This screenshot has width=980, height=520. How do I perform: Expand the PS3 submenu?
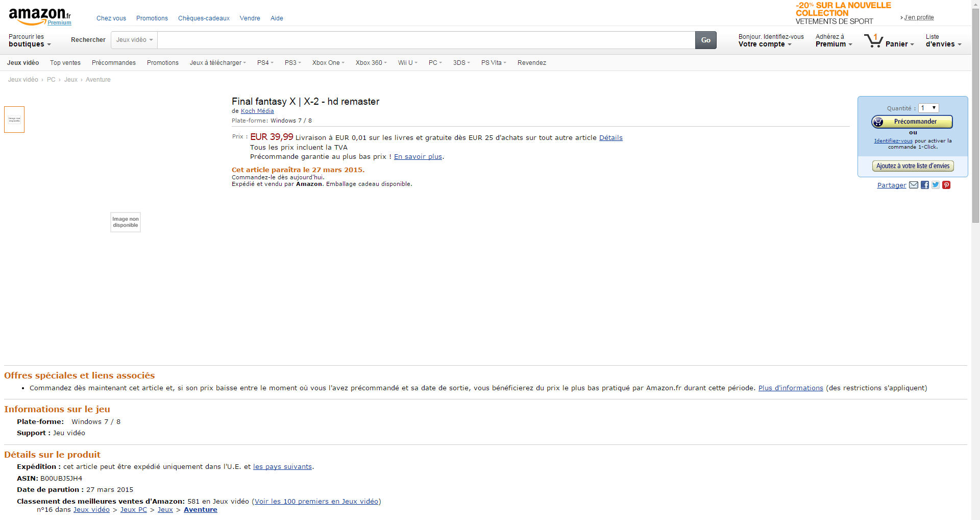pyautogui.click(x=293, y=63)
